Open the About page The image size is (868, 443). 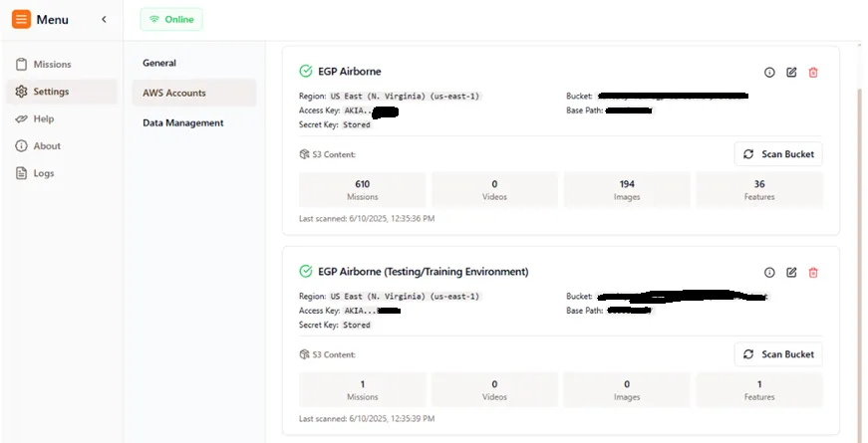[x=47, y=146]
